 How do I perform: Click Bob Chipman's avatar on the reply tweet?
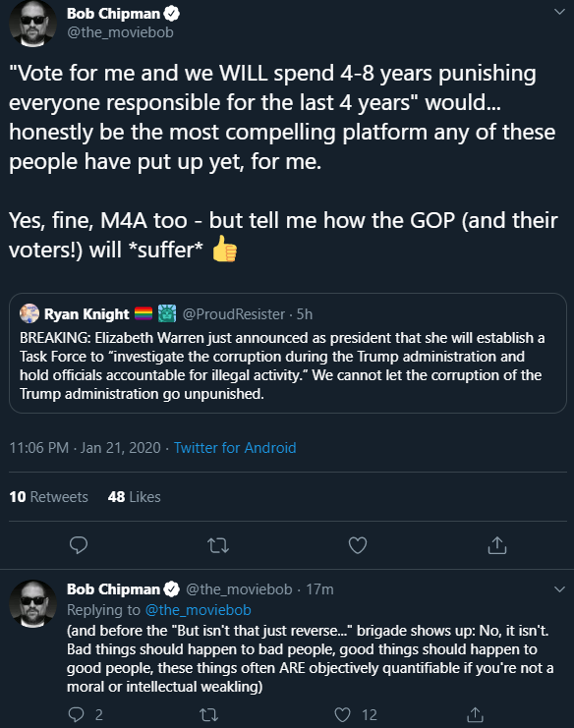coord(32,603)
